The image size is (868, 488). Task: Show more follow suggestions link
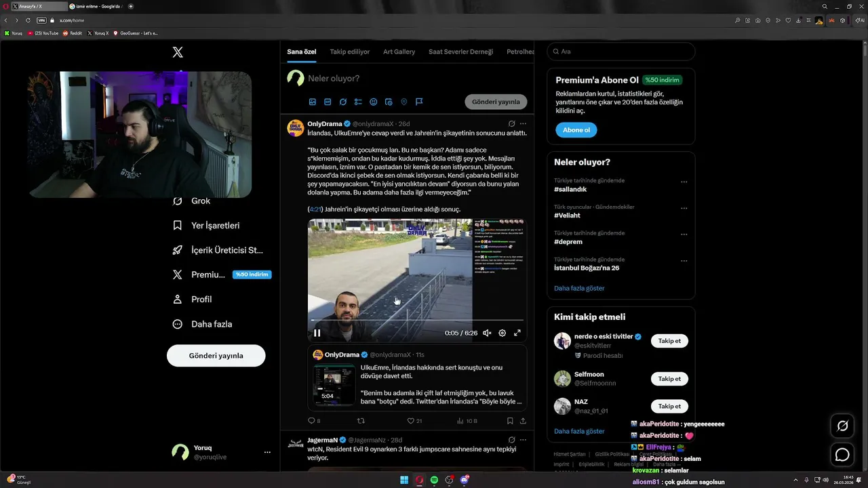coord(579,431)
